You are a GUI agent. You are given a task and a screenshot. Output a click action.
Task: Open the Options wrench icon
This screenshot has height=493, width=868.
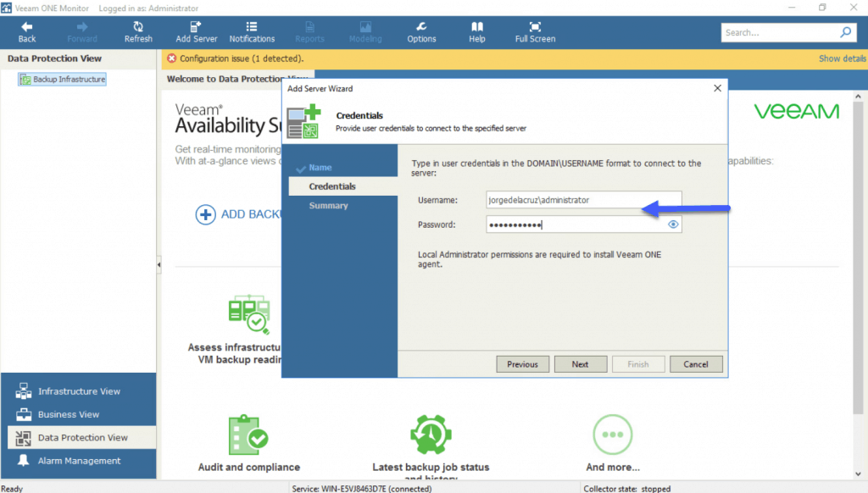421,27
